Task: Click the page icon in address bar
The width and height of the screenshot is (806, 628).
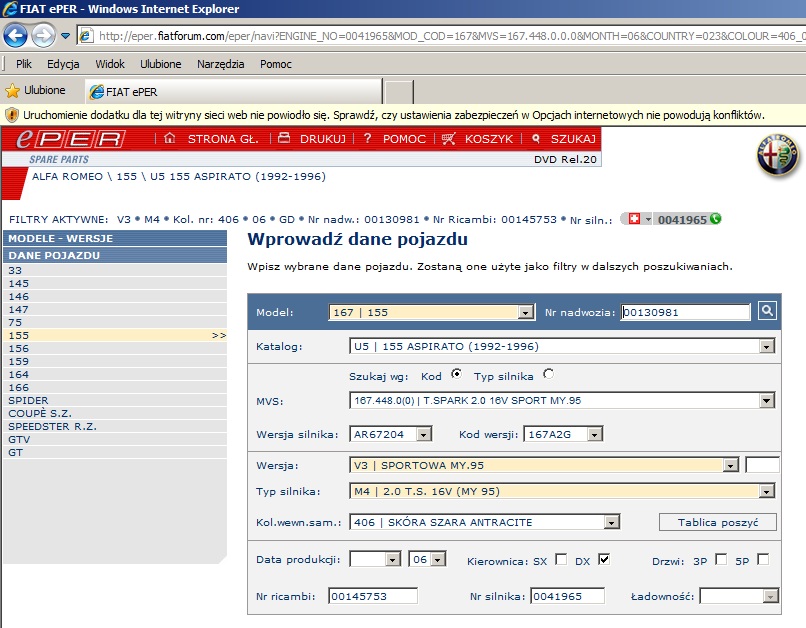Action: pyautogui.click(x=86, y=36)
